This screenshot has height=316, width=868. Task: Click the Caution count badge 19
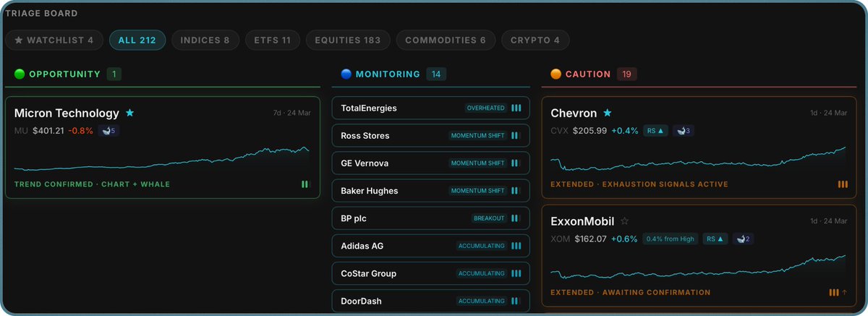coord(627,74)
